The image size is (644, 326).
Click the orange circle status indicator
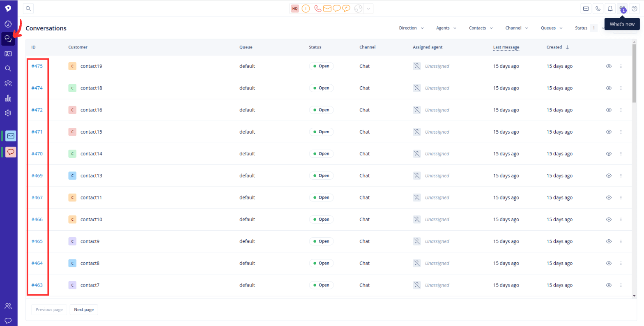click(x=306, y=8)
